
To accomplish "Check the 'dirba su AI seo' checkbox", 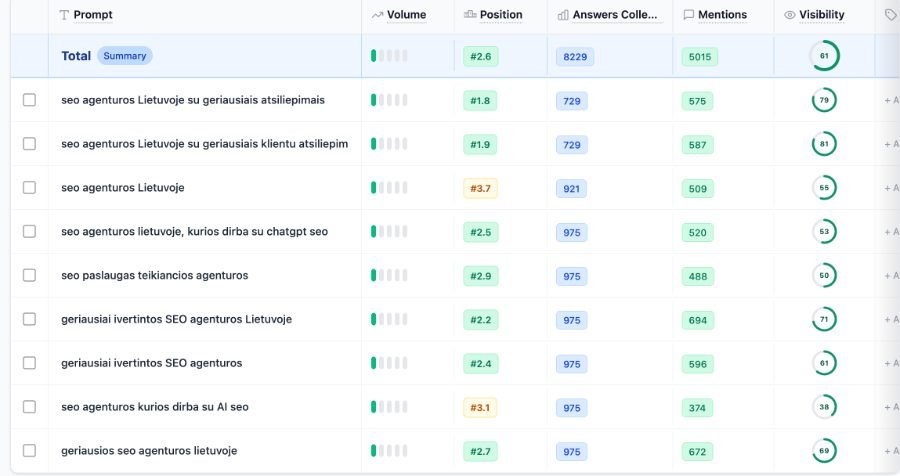I will tap(29, 407).
